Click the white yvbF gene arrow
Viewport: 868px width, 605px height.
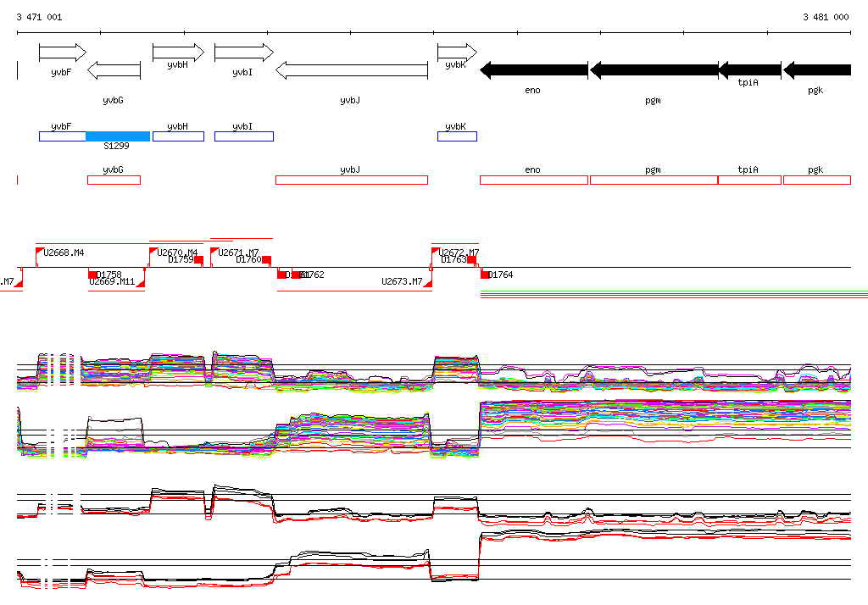63,53
